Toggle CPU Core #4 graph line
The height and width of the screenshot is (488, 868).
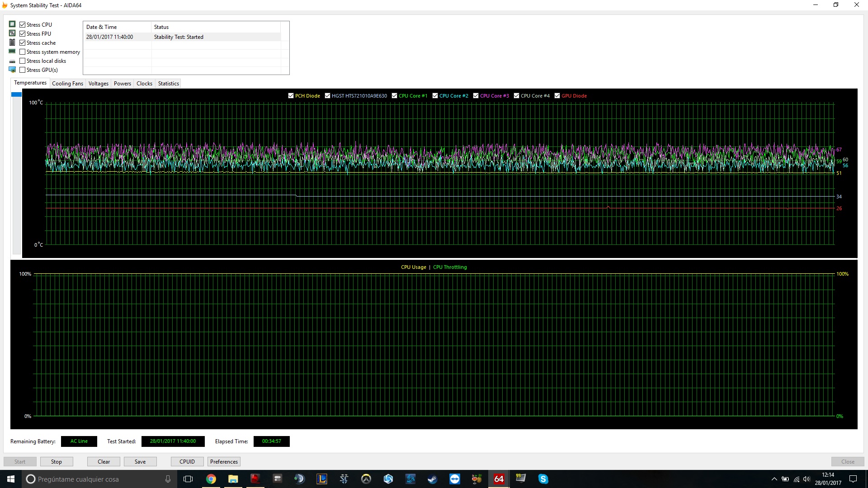coord(516,95)
